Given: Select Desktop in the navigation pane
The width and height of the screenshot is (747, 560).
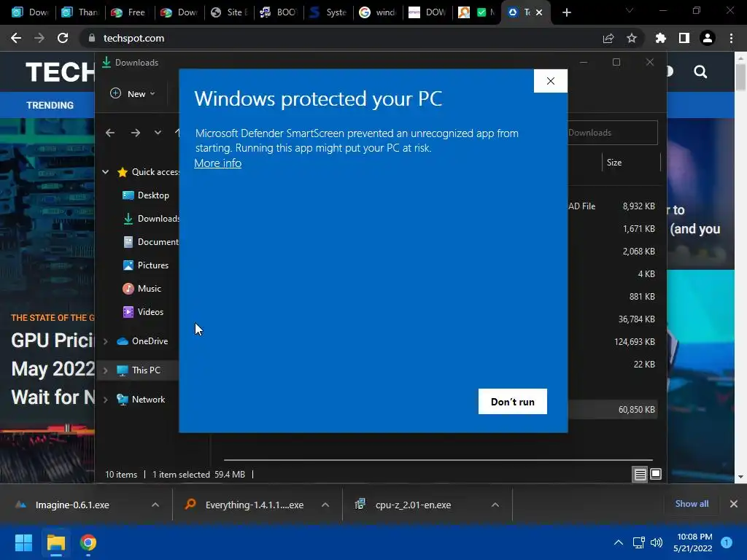Looking at the screenshot, I should [x=146, y=195].
